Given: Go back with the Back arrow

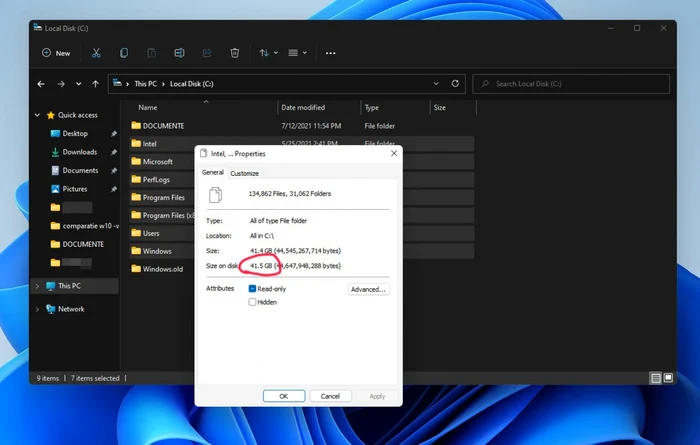Looking at the screenshot, I should (41, 84).
